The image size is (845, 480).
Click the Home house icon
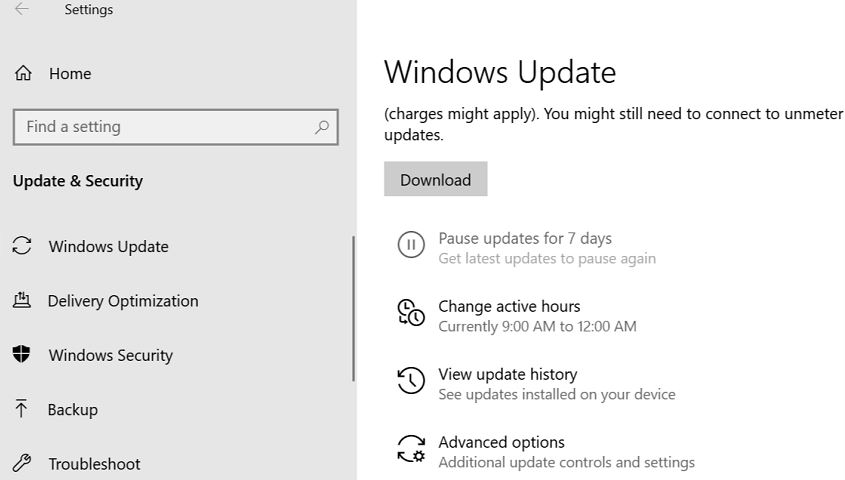[x=22, y=74]
